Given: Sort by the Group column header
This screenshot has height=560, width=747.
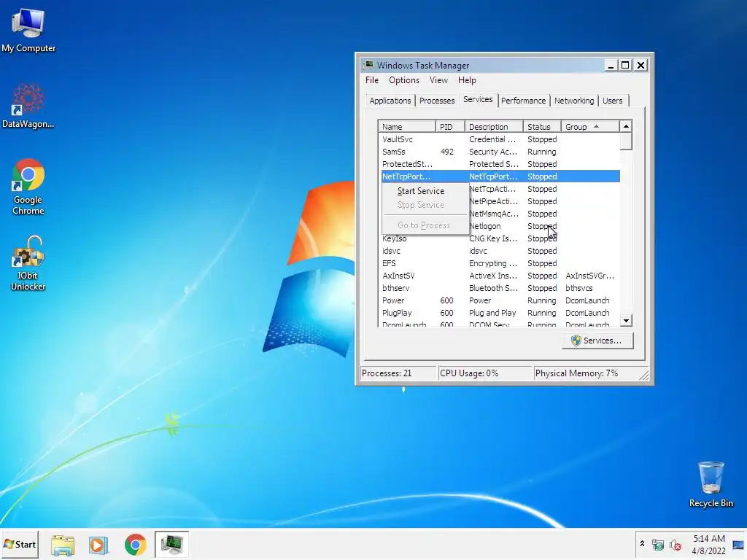Looking at the screenshot, I should pos(590,127).
